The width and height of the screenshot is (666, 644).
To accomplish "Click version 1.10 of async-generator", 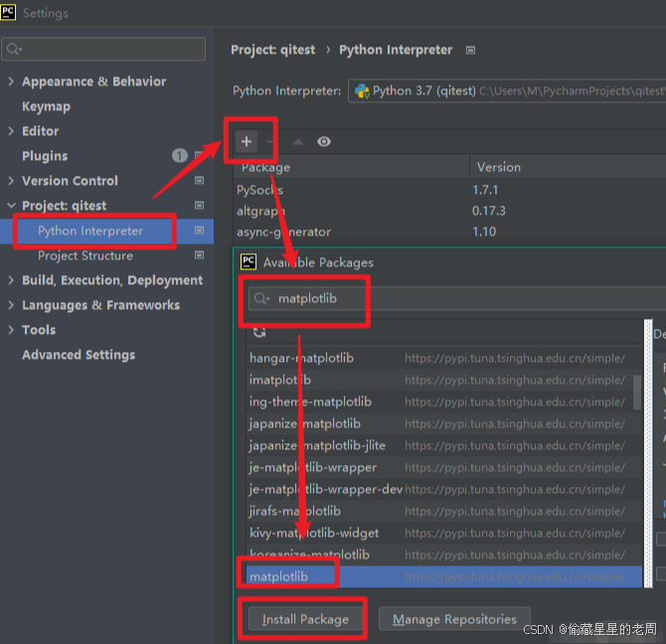I will pyautogui.click(x=484, y=232).
